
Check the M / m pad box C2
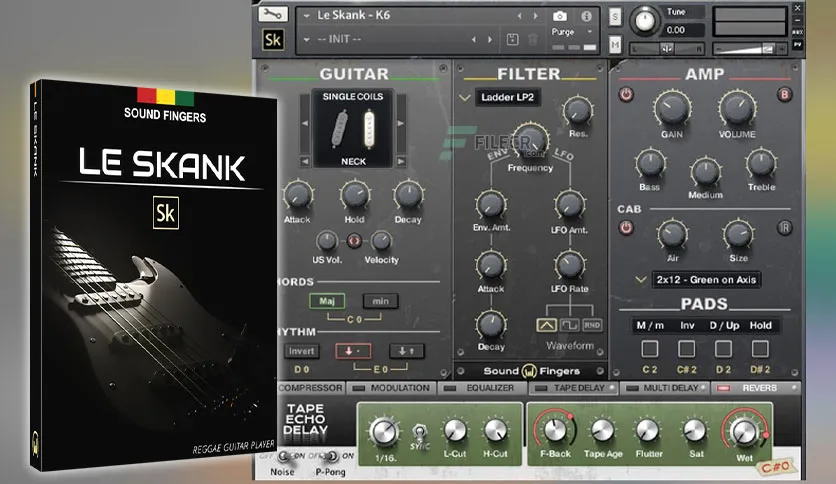tap(649, 349)
